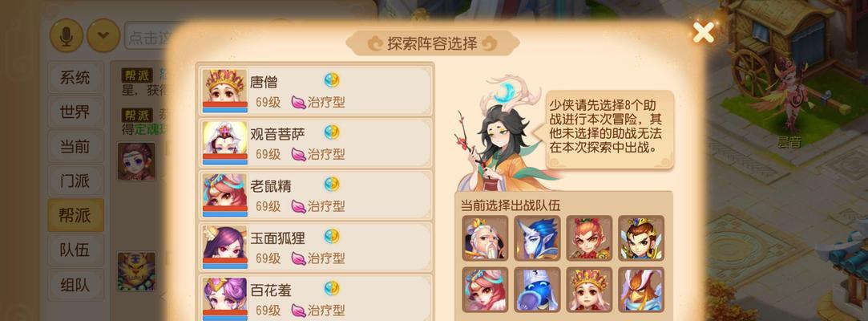The width and height of the screenshot is (868, 321).
Task: Open the 组队 tab
Action: point(75,284)
